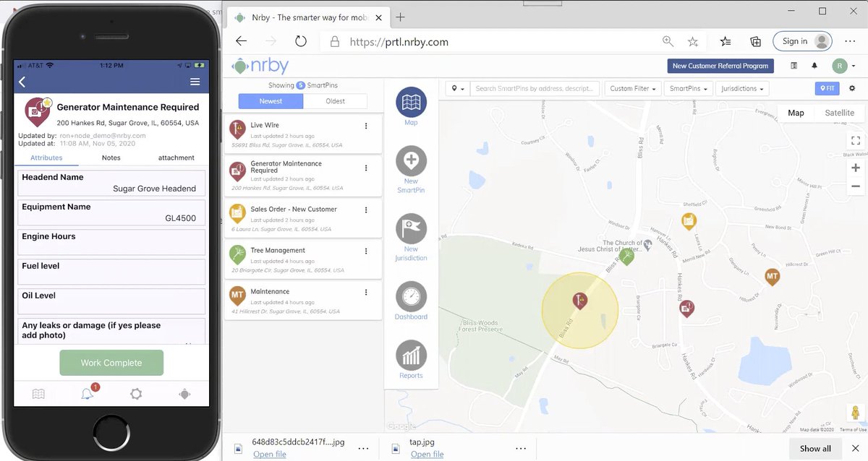Screen dimensions: 868x461
Task: Click the SmartPins search input field
Action: [535, 88]
